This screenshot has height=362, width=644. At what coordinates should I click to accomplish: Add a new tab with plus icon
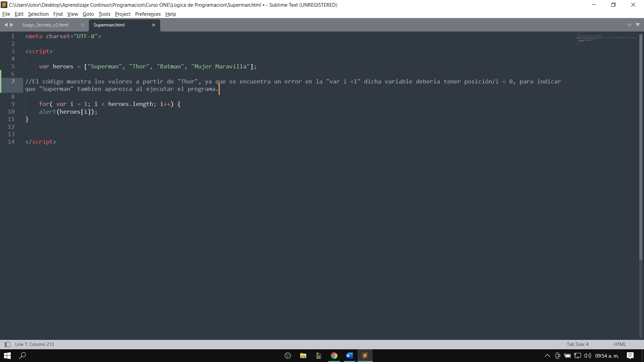coord(630,25)
